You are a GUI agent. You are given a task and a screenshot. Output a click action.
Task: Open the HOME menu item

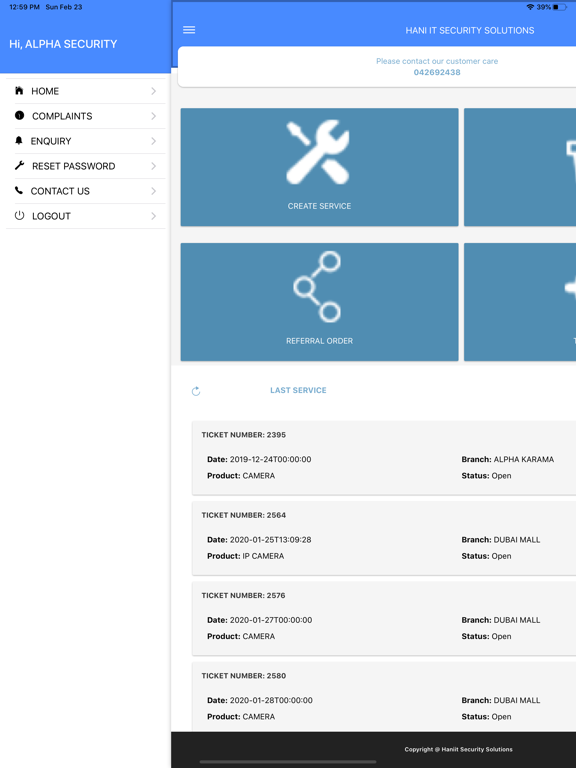(x=86, y=91)
